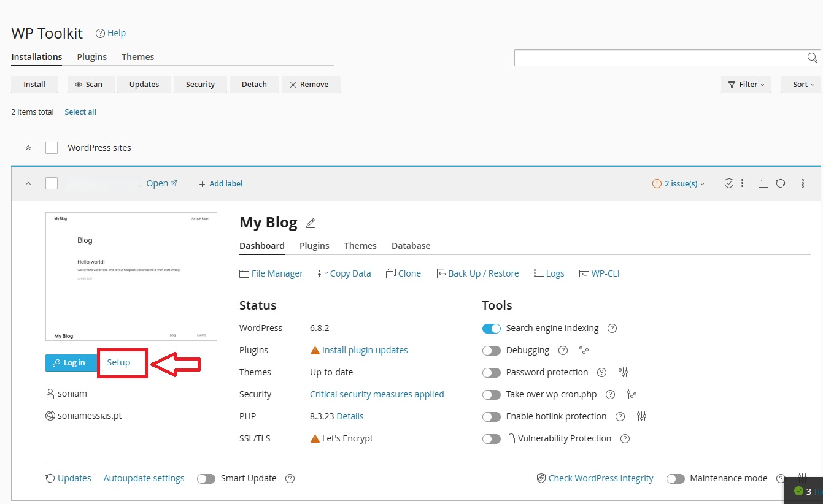Open the logs list icon in site header row

746,183
